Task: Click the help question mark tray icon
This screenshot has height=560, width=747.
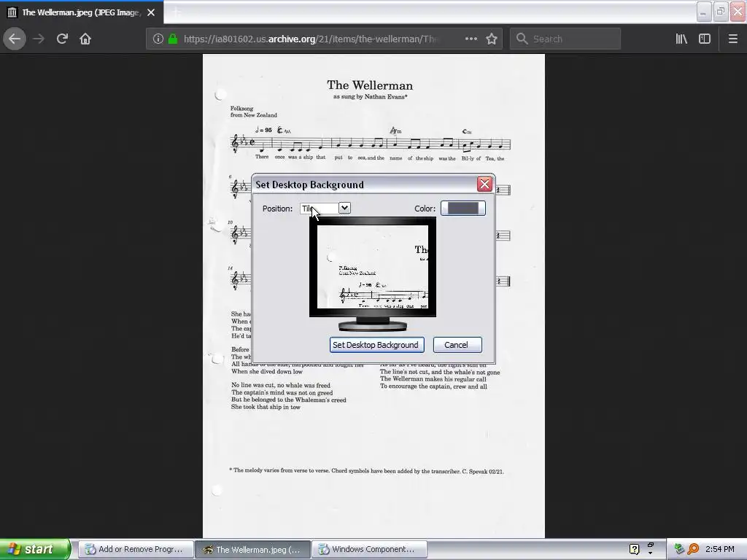Action: [634, 549]
